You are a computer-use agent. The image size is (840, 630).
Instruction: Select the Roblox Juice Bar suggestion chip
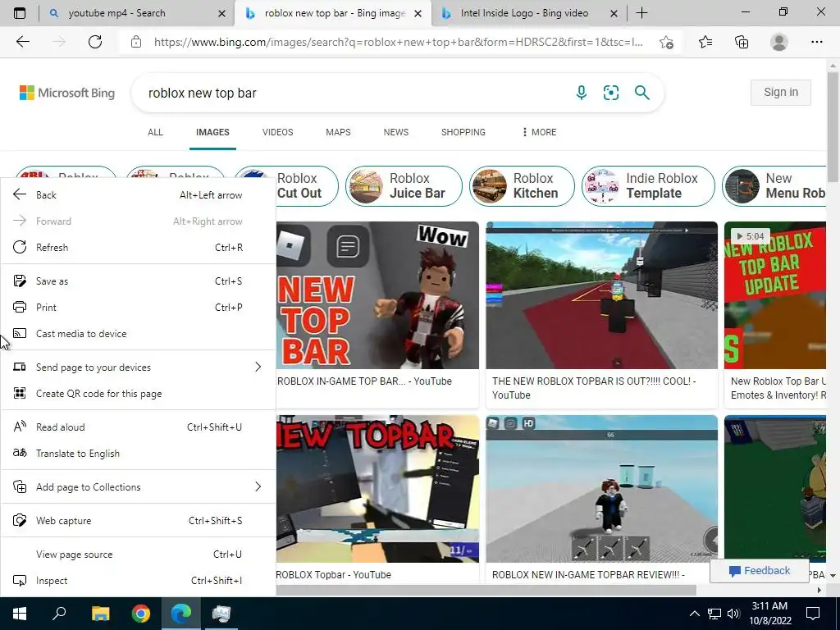point(404,186)
